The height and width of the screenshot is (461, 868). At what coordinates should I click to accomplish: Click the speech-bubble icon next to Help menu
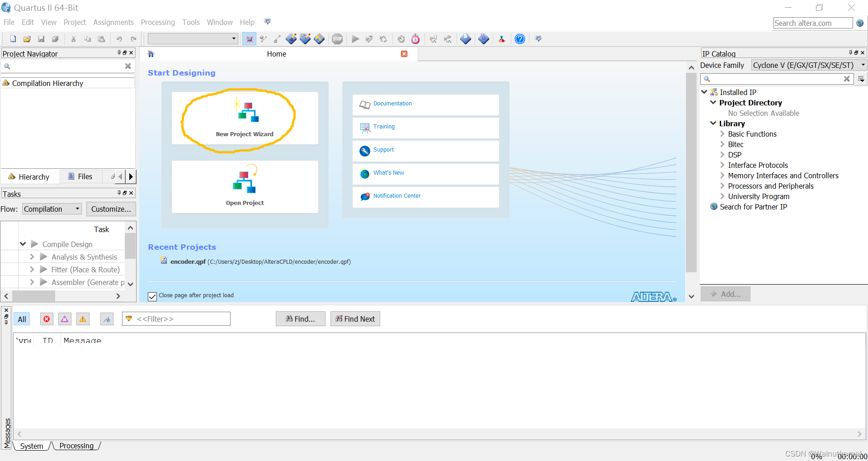click(267, 22)
